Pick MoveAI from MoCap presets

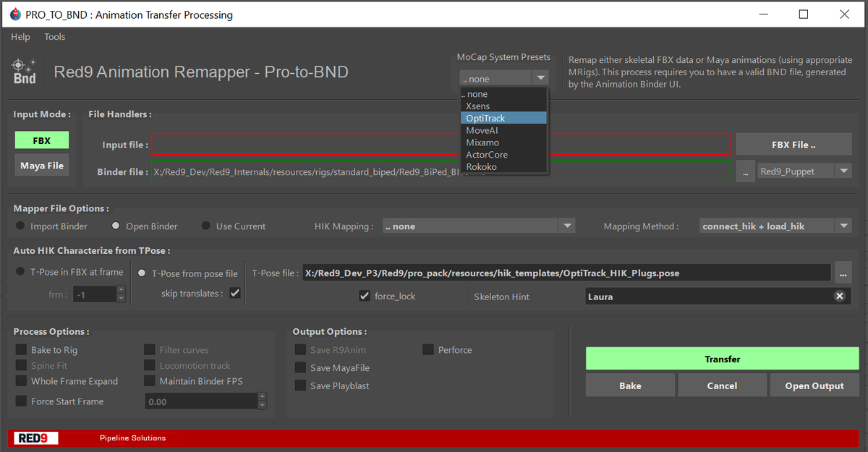pos(504,130)
